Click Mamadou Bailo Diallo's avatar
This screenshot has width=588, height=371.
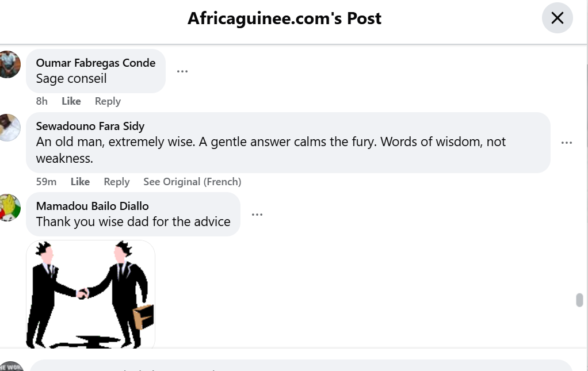(x=9, y=207)
